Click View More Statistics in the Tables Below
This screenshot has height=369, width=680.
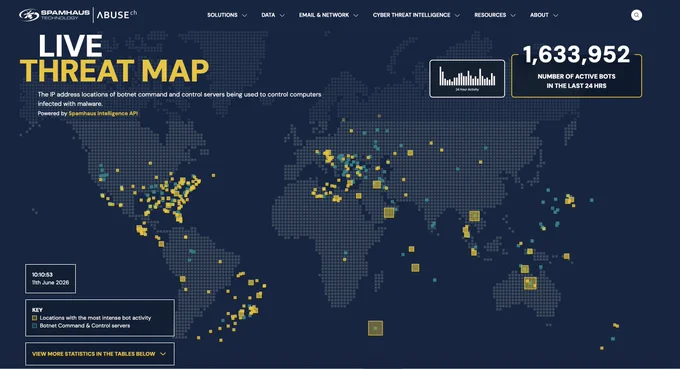100,354
